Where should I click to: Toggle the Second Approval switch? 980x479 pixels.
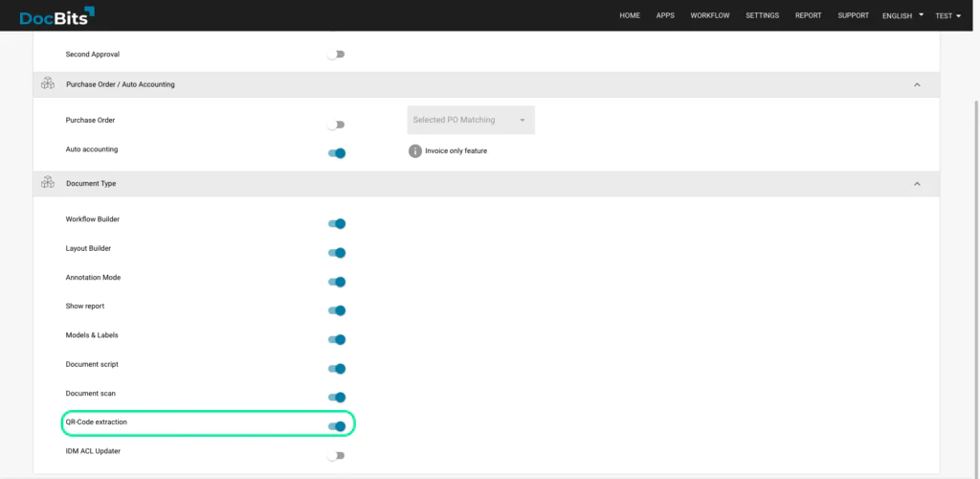(x=336, y=55)
